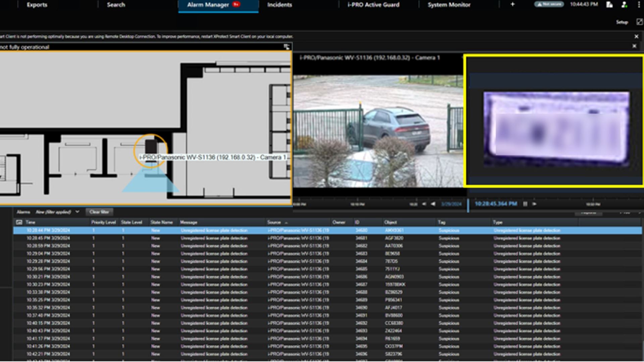Sort by Type column header
This screenshot has width=644, height=362.
click(x=498, y=222)
